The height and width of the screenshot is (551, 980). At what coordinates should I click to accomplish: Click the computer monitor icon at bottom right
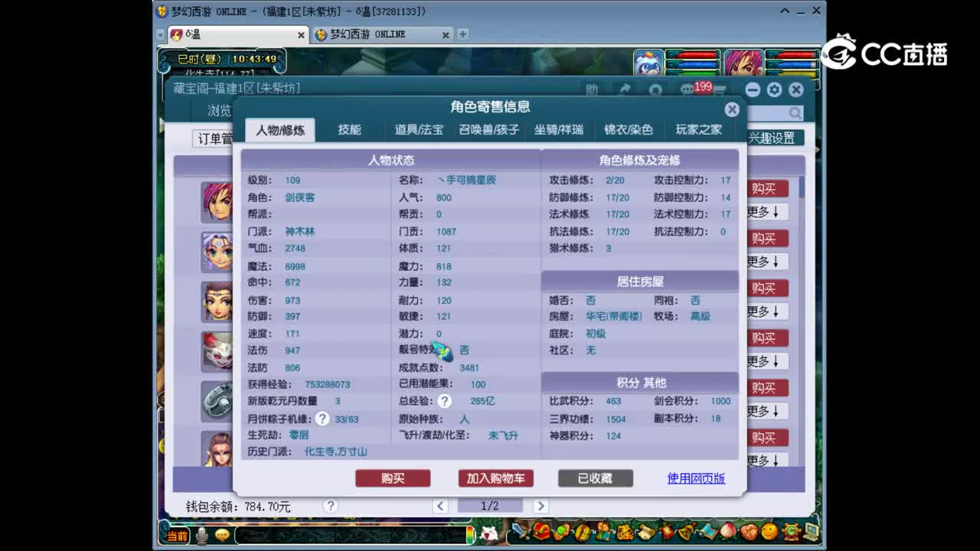pos(812,531)
